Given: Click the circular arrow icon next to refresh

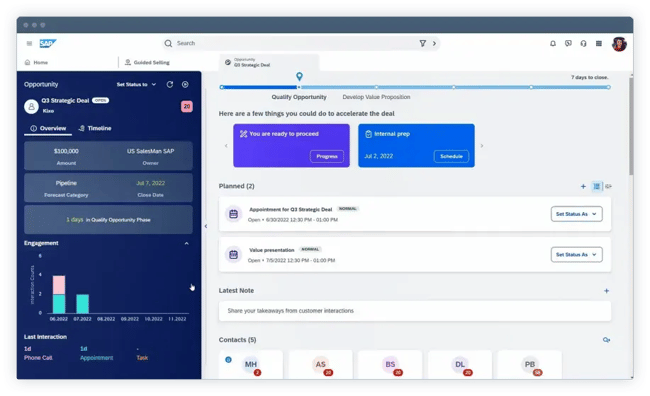Looking at the screenshot, I should 185,84.
